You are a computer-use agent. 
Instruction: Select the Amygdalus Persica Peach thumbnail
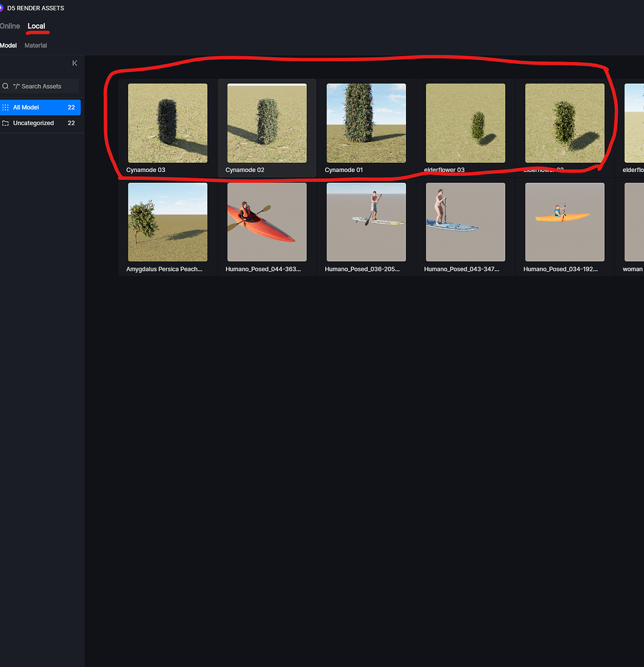coord(168,221)
